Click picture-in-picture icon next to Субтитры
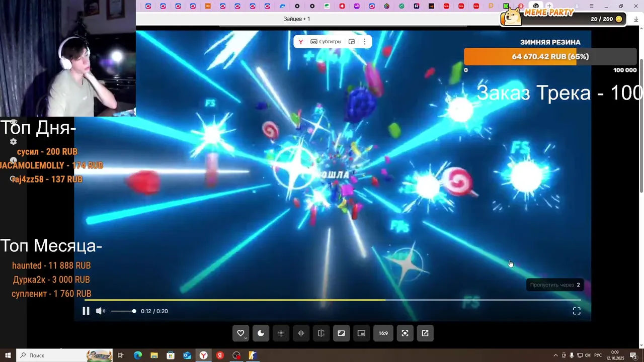The image size is (644, 362). coord(352,42)
